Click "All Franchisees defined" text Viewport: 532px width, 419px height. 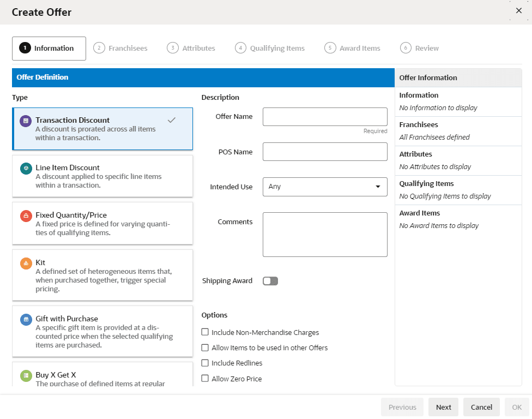(x=434, y=137)
